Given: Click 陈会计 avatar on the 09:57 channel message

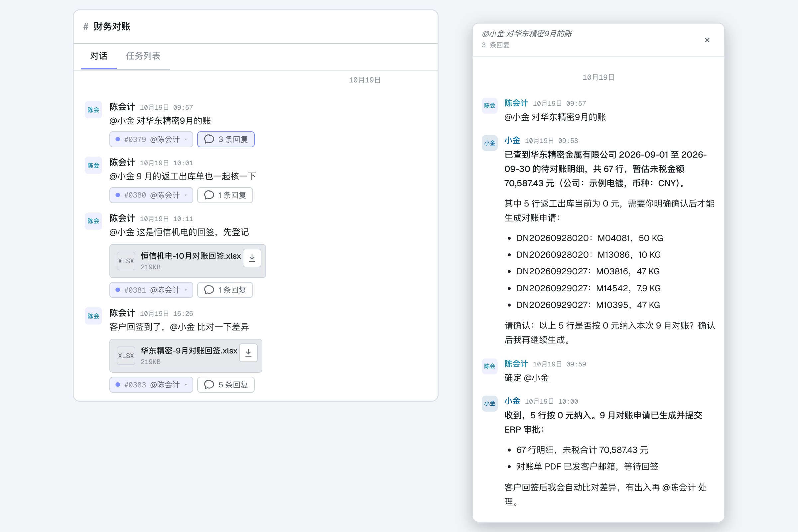Looking at the screenshot, I should [x=93, y=110].
